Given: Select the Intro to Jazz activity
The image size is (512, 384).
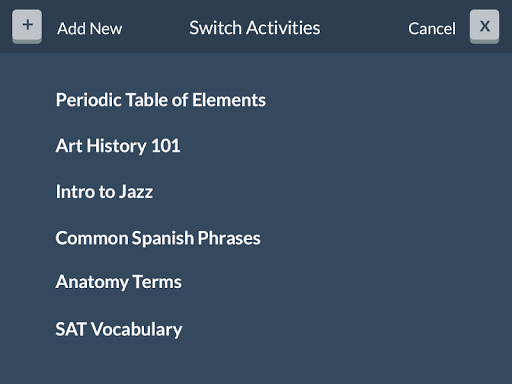Looking at the screenshot, I should click(104, 192).
